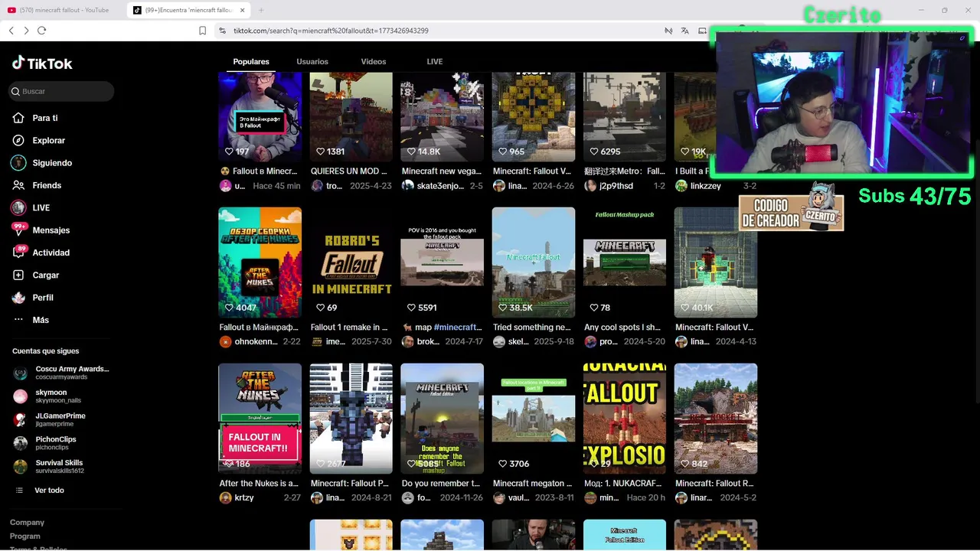Close the TikTok search browser tab
Image resolution: width=980 pixels, height=551 pixels.
click(x=242, y=10)
